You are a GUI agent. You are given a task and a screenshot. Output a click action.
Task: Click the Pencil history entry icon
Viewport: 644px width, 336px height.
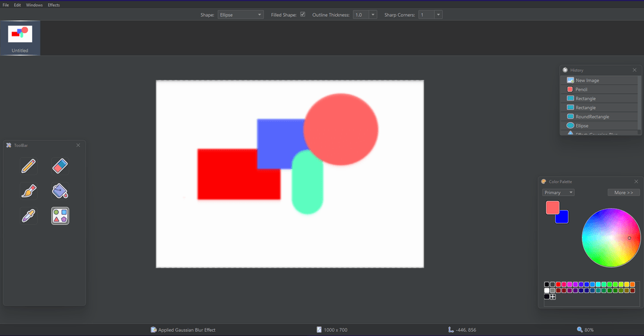(570, 90)
